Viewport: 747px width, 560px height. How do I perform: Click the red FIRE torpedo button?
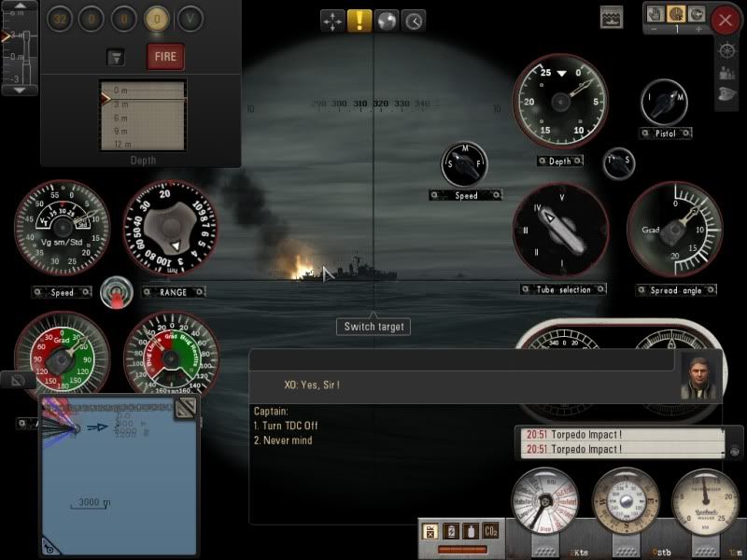(165, 56)
